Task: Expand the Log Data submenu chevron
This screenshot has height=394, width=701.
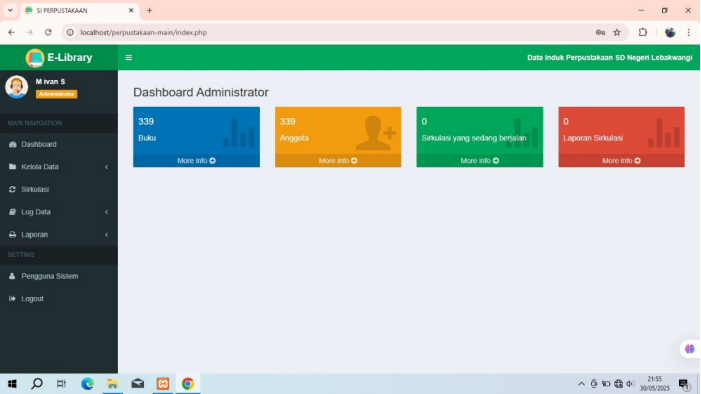Action: 106,212
